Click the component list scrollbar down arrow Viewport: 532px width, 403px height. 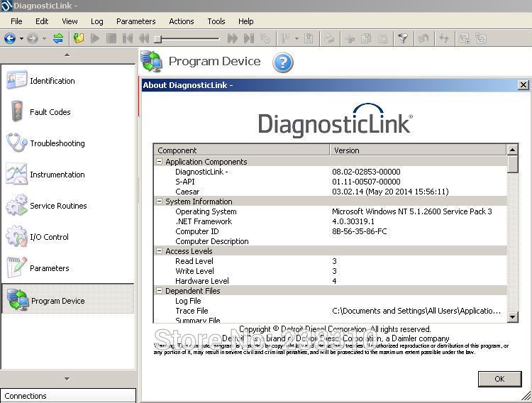click(512, 318)
